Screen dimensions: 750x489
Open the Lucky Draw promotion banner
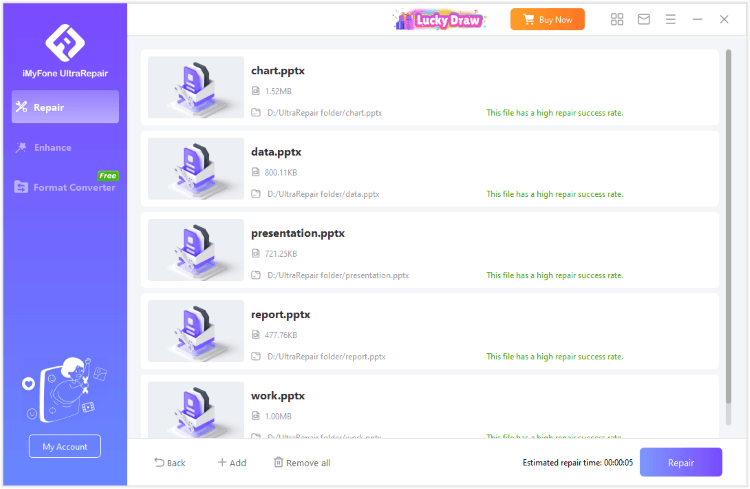coord(440,20)
